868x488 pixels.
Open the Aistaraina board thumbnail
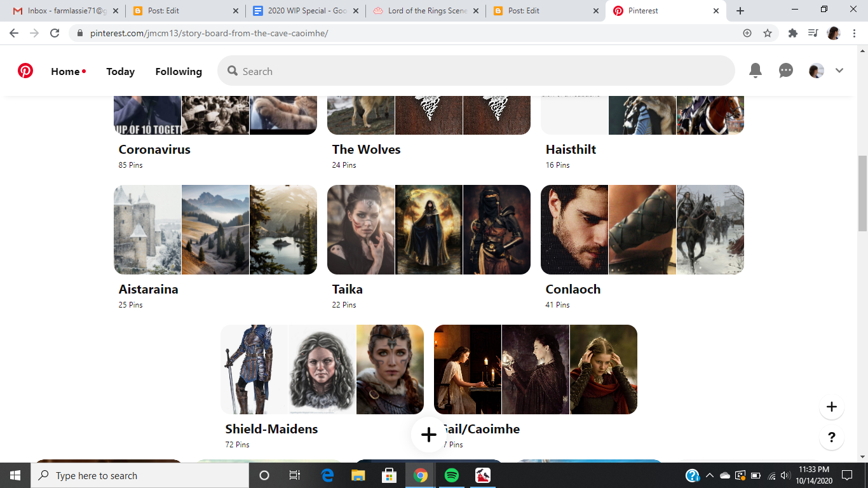tap(215, 229)
